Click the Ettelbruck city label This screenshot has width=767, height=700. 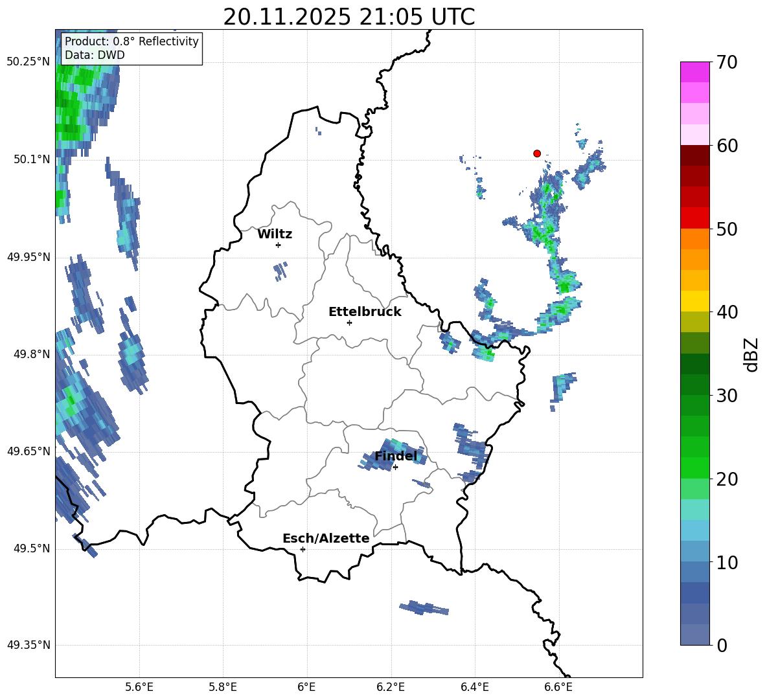coord(365,312)
